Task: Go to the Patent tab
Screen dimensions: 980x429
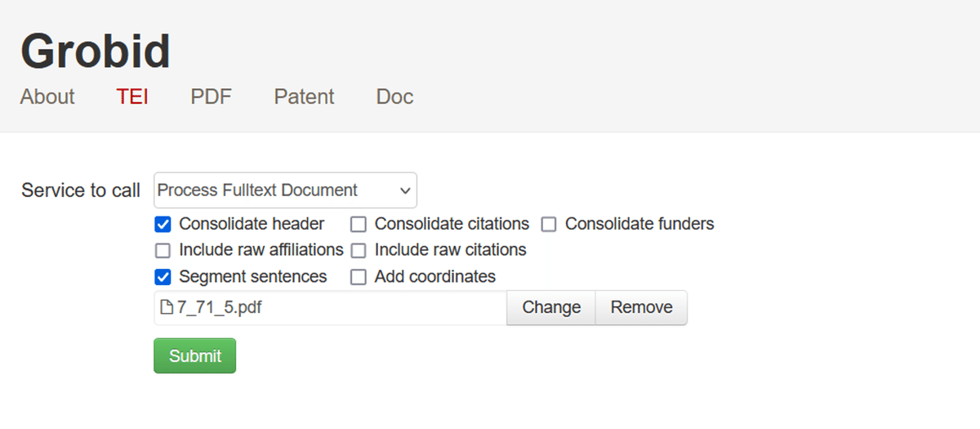Action: click(304, 96)
